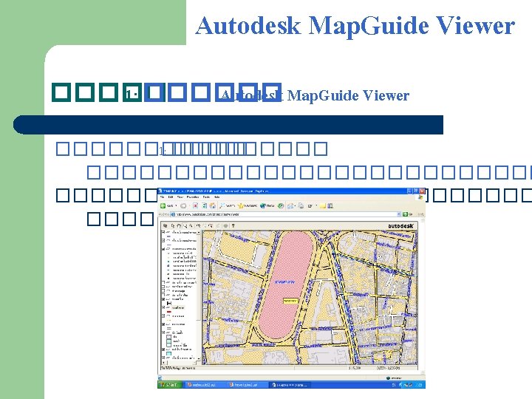Open the Search pane from browser toolbar

[228, 205]
